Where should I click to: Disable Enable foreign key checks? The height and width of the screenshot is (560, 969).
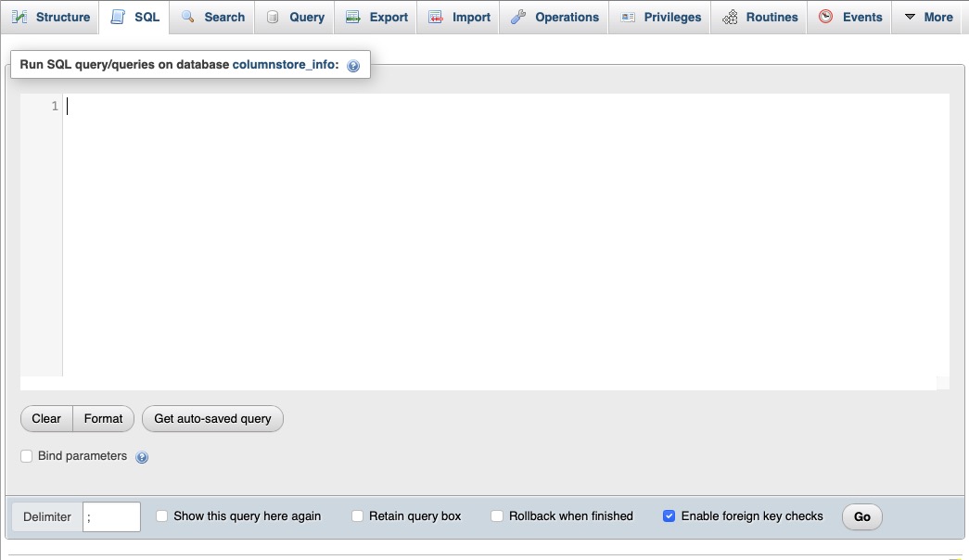tap(669, 516)
